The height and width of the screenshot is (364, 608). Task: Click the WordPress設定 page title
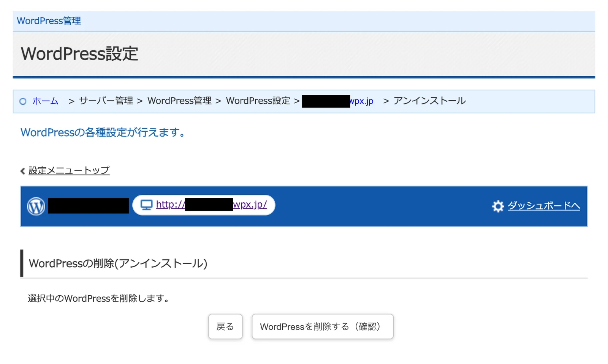click(79, 54)
